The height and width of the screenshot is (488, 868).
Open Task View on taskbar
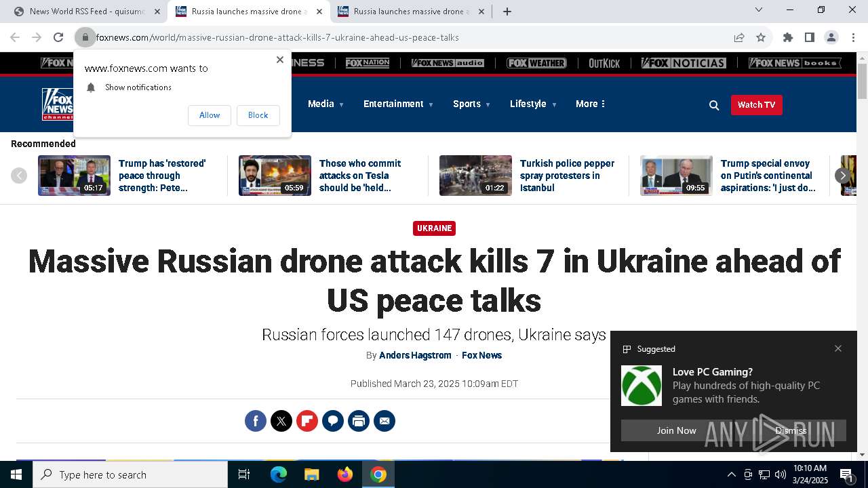244,474
